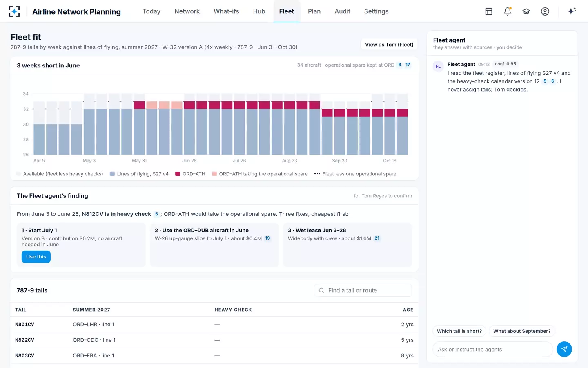Click the AGE column header
The width and height of the screenshot is (588, 368).
(x=408, y=310)
